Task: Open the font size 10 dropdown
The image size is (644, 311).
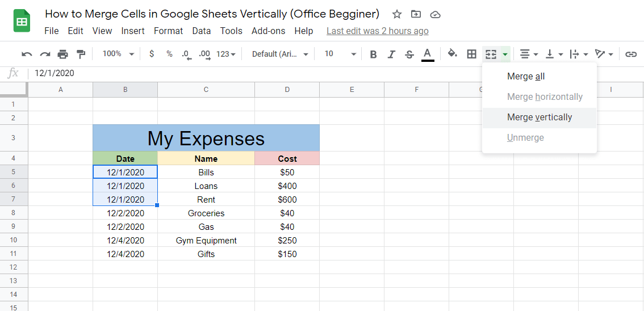Action: (340, 54)
